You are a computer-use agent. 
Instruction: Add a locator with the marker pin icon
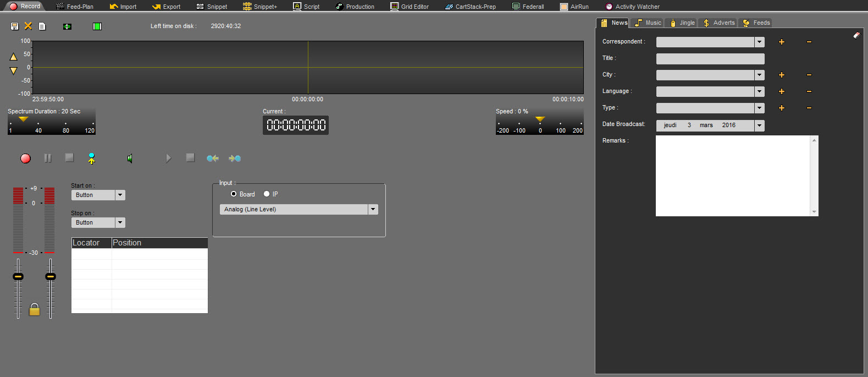click(91, 159)
